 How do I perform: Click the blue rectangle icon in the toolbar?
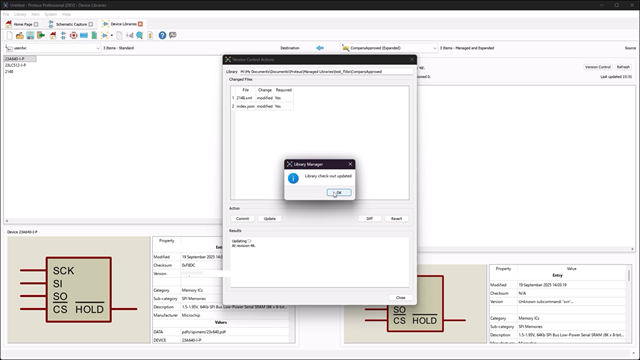84,36
